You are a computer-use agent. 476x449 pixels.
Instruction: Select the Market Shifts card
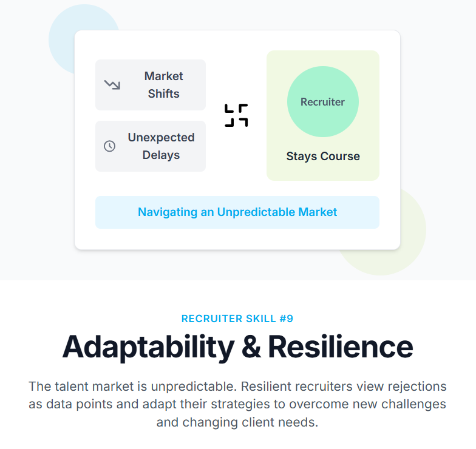tap(151, 85)
